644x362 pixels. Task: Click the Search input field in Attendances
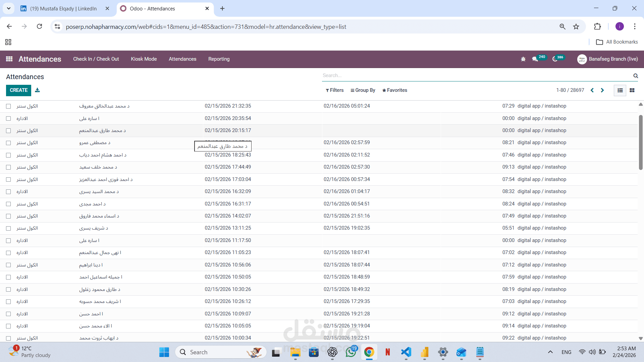tap(470, 75)
